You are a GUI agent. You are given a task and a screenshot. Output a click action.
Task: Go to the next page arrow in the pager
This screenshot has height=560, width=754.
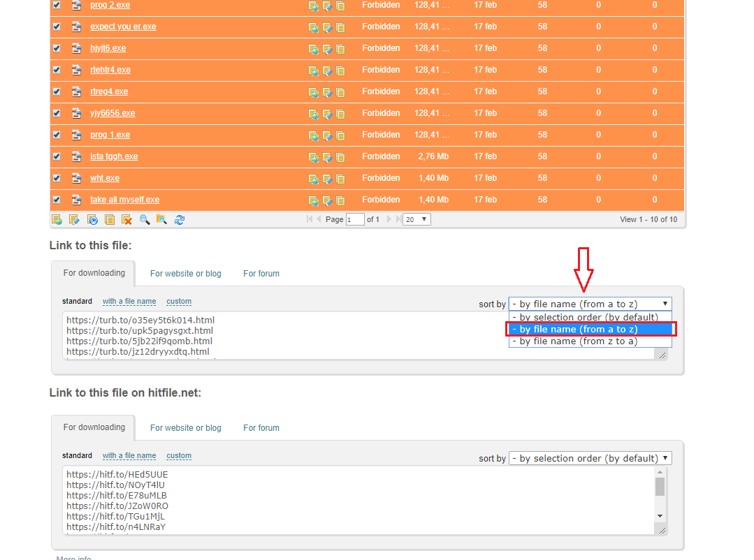coord(389,219)
